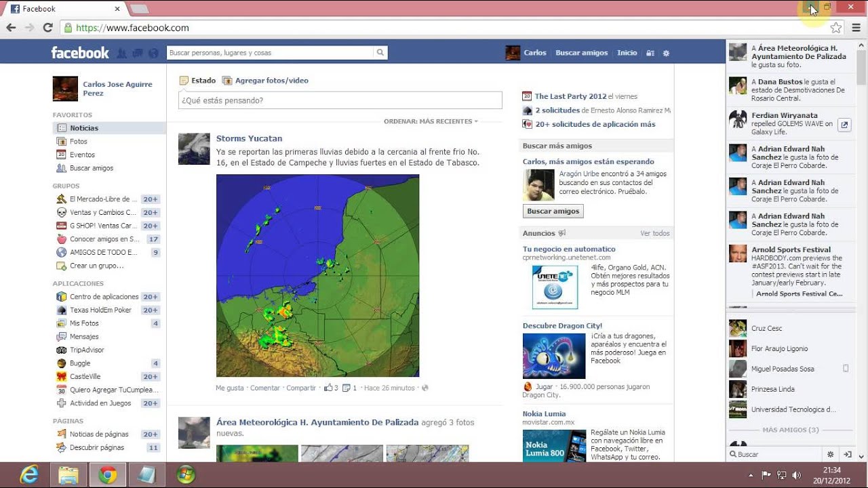
Task: Open 20+ solicitudes de aplicación más
Action: [595, 124]
